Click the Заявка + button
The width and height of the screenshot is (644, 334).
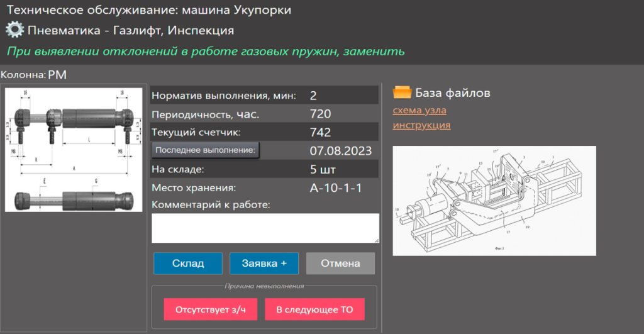point(264,264)
